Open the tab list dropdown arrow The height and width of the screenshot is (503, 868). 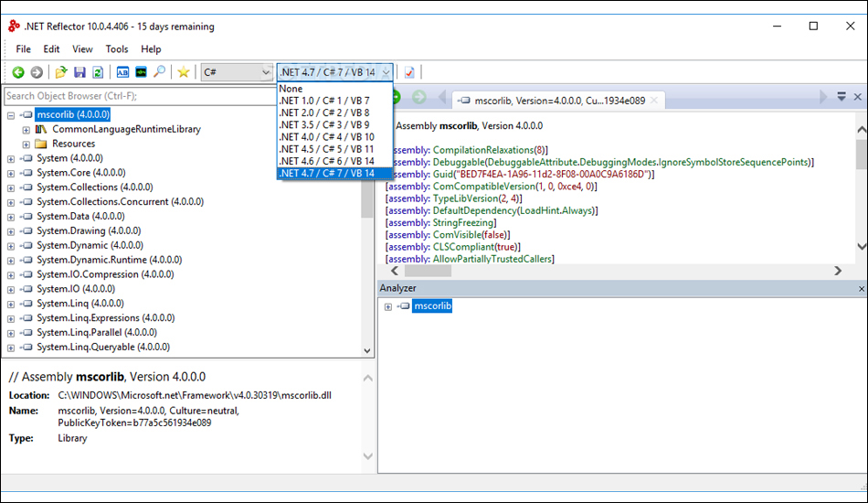coord(842,96)
